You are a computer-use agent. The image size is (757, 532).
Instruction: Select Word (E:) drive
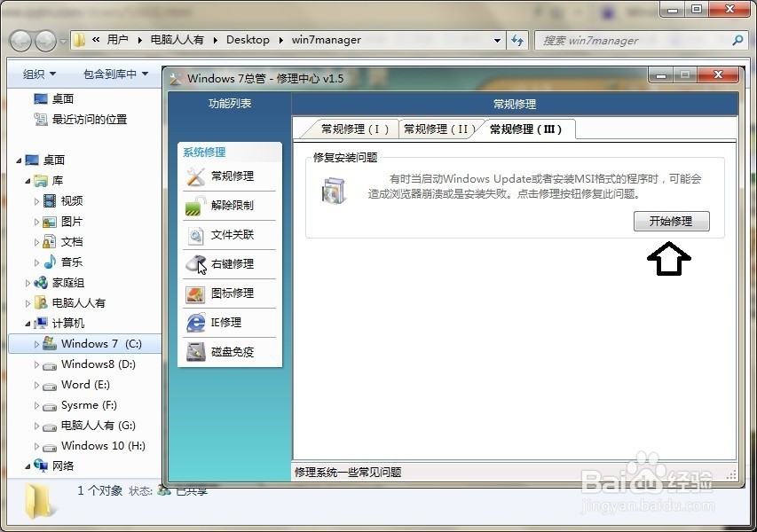[76, 385]
